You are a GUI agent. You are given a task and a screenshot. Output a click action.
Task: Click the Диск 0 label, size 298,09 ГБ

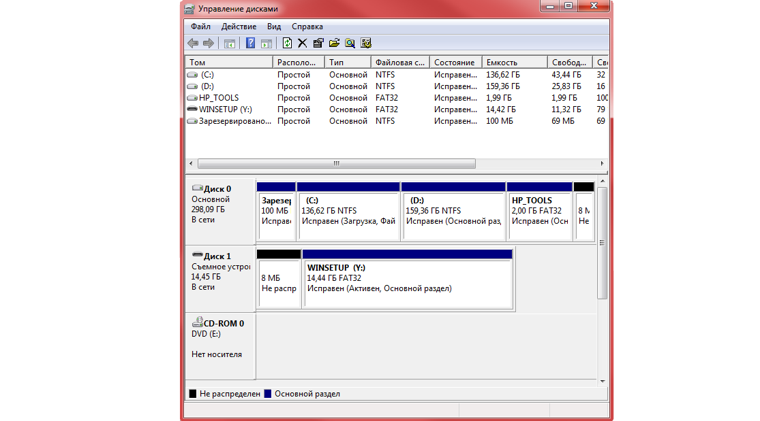[x=221, y=212]
